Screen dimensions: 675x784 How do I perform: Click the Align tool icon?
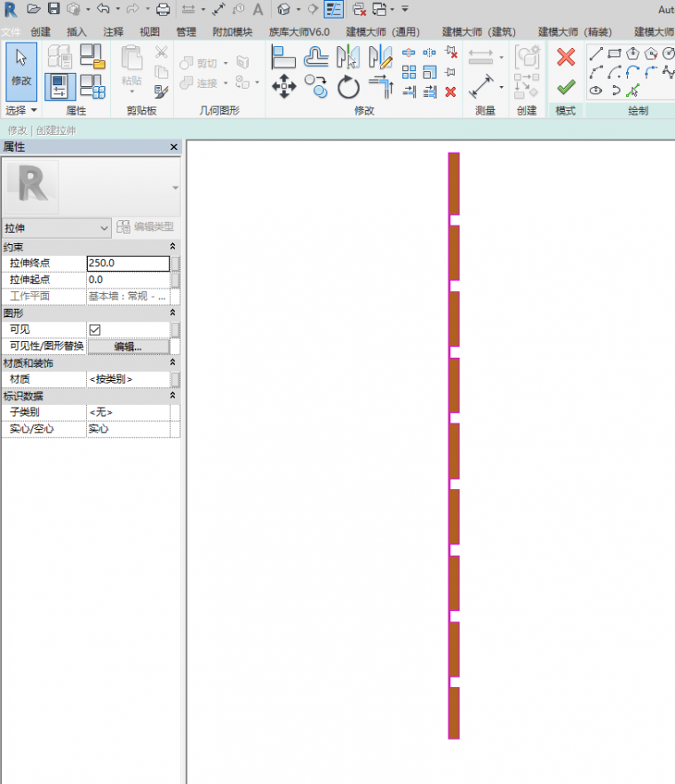(x=283, y=57)
